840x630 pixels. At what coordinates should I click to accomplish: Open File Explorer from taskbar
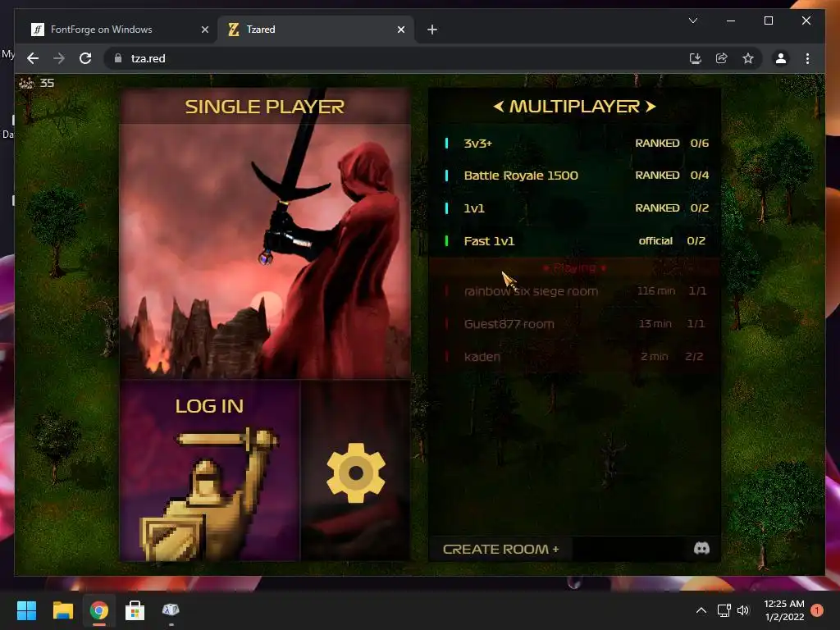(x=62, y=610)
